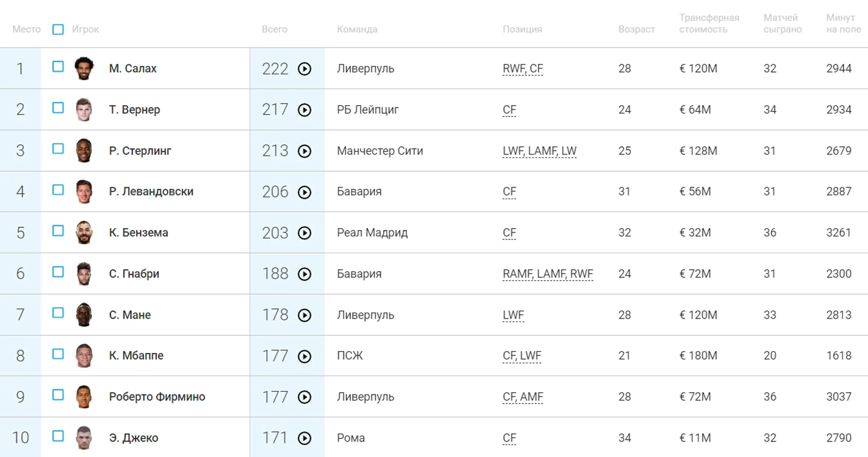Select the checkbox for М. Салах
Viewport: 868px width, 457px height.
58,67
